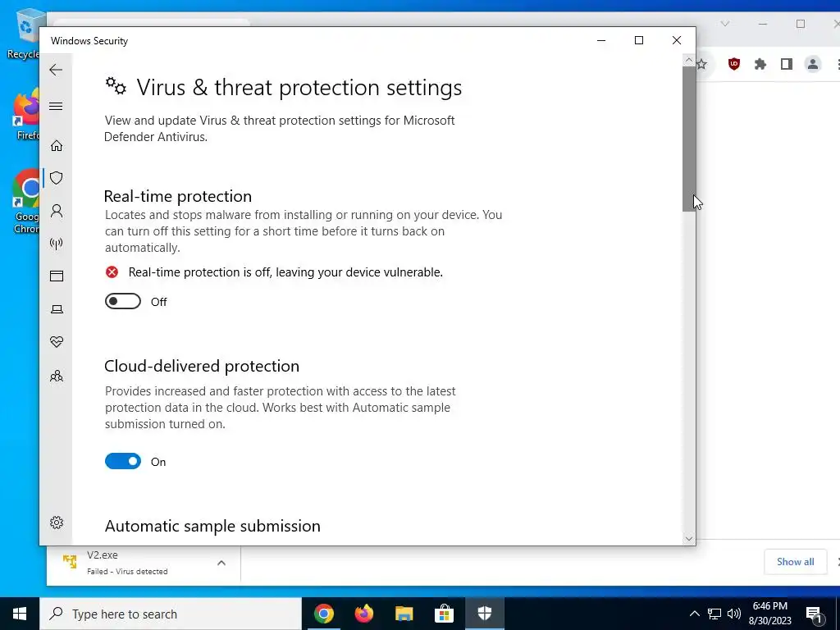Click the scroll down arrow in Windows Security

click(x=688, y=538)
